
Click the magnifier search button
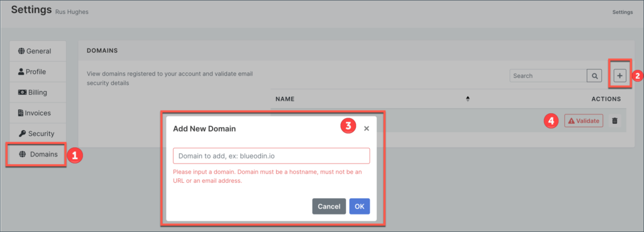[x=594, y=76]
